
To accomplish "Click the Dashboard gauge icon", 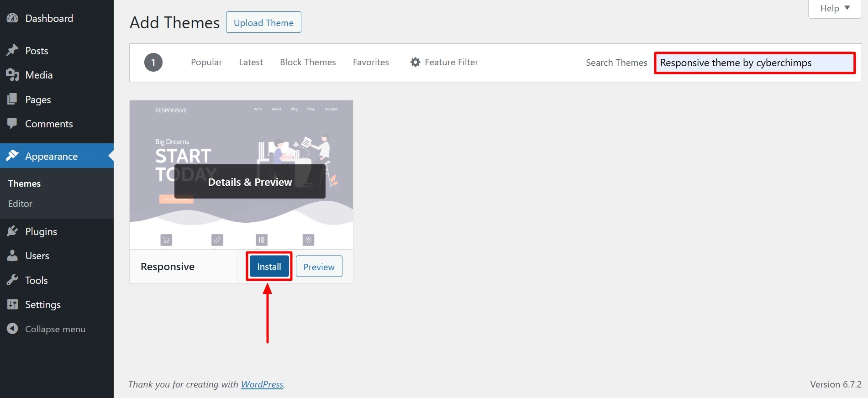I will [x=12, y=18].
